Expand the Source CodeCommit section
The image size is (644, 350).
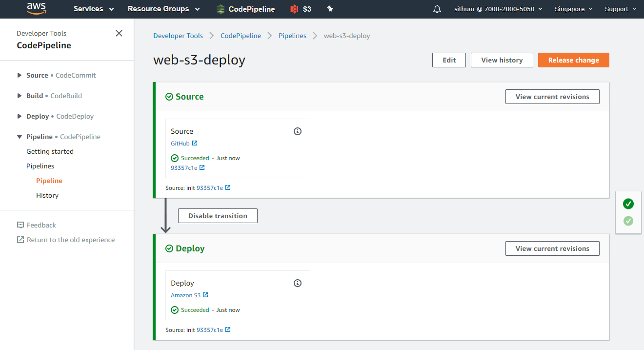pos(20,75)
